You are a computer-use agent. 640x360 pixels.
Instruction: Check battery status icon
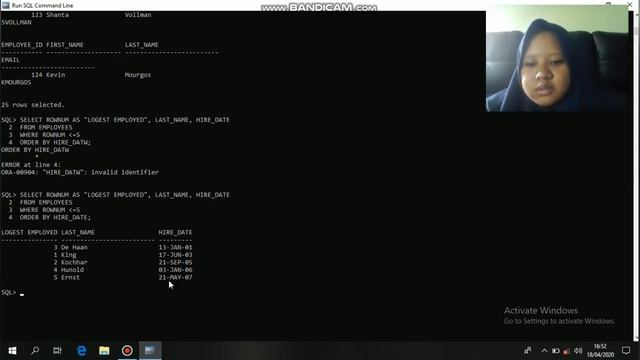(556, 351)
